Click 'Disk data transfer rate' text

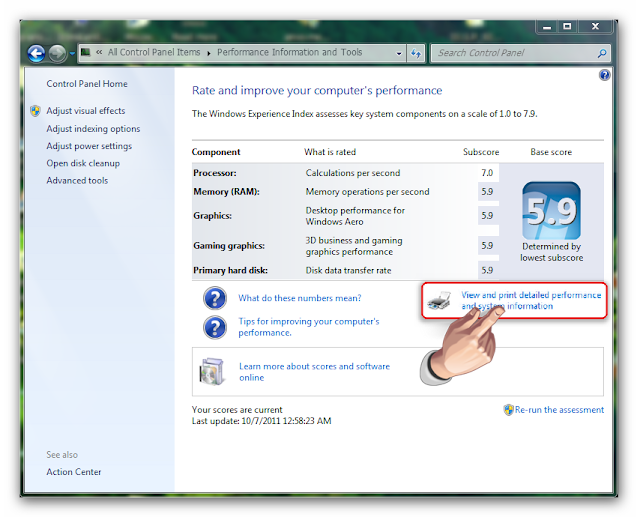(x=348, y=270)
